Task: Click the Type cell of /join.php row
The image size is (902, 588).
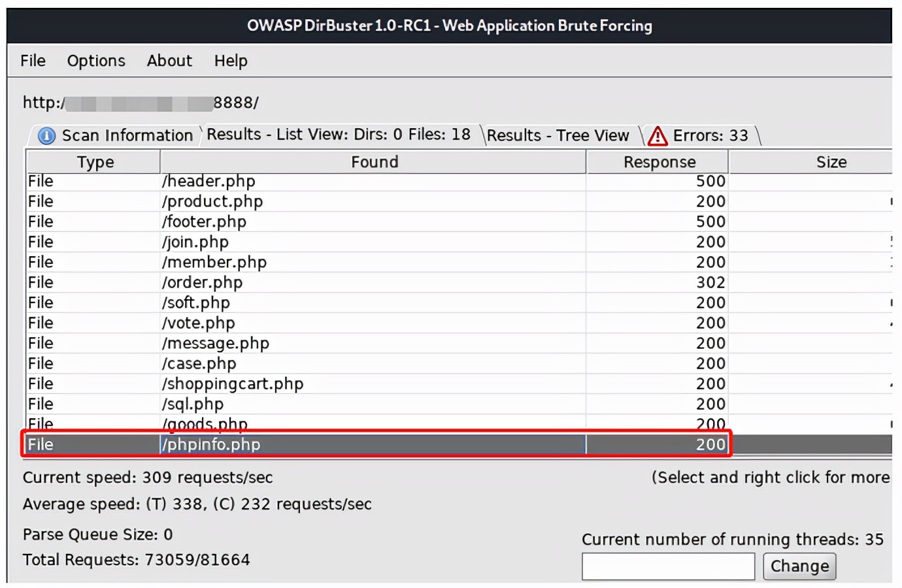Action: (93, 242)
